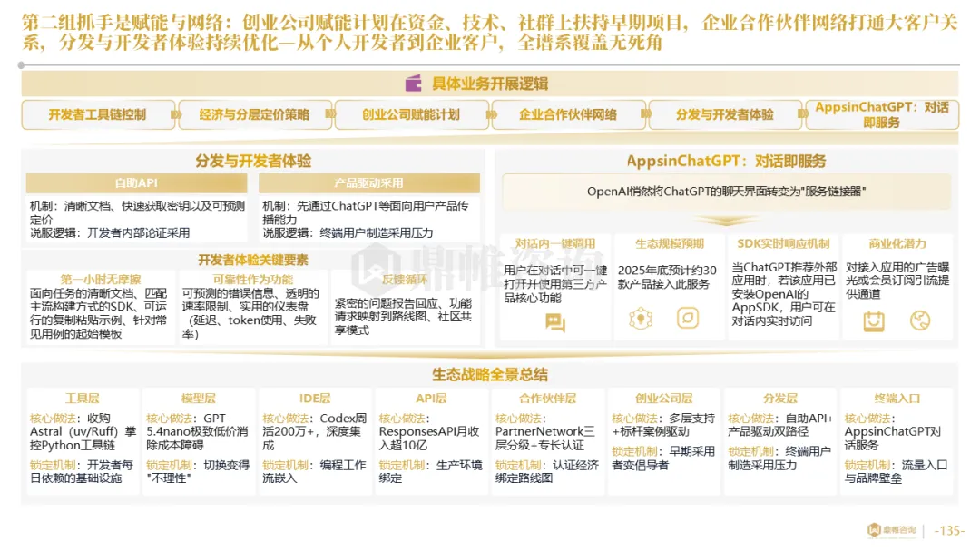Click the text 早期采用者变倡导者
Screen dimensions: 980x552
(662, 458)
